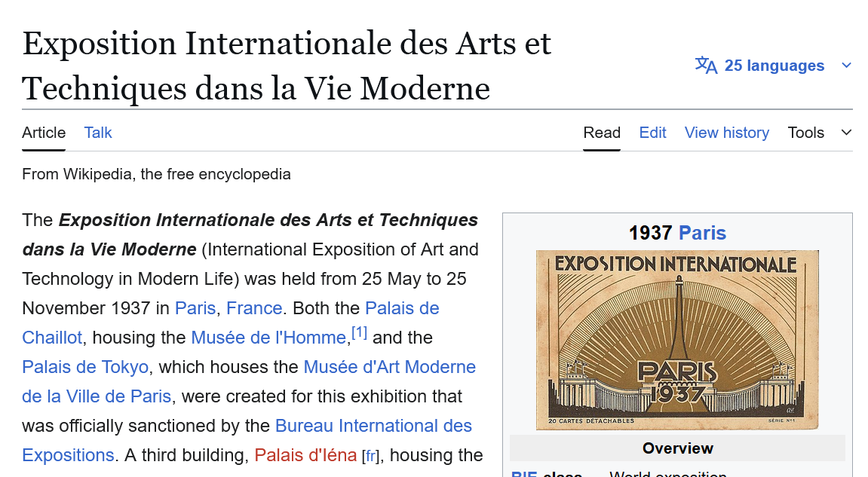Click the red Palais d'Iéna link
The width and height of the screenshot is (868, 477).
pyautogui.click(x=305, y=455)
